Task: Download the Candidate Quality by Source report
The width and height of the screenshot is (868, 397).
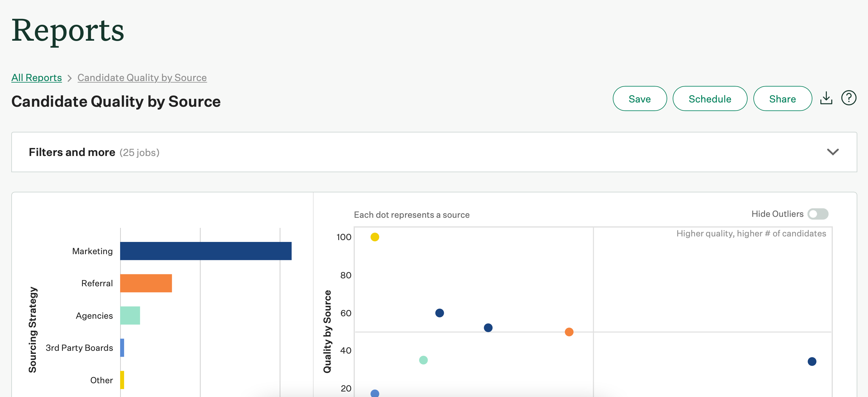Action: click(826, 98)
